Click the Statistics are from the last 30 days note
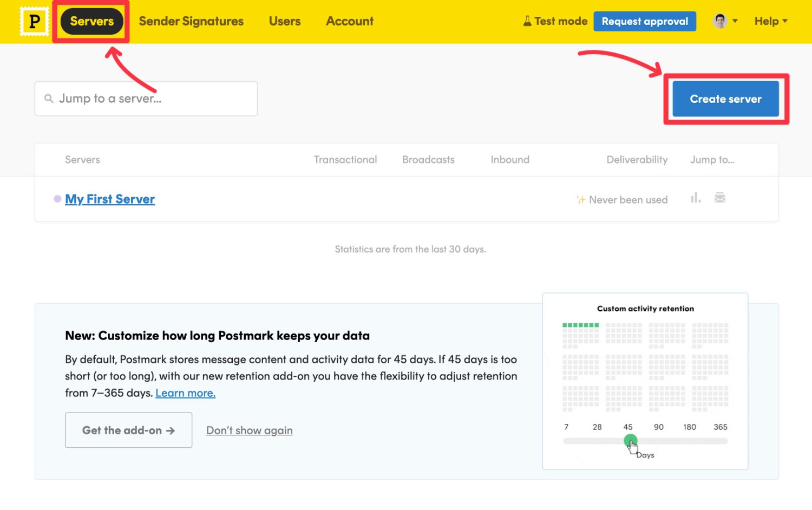 coord(410,249)
